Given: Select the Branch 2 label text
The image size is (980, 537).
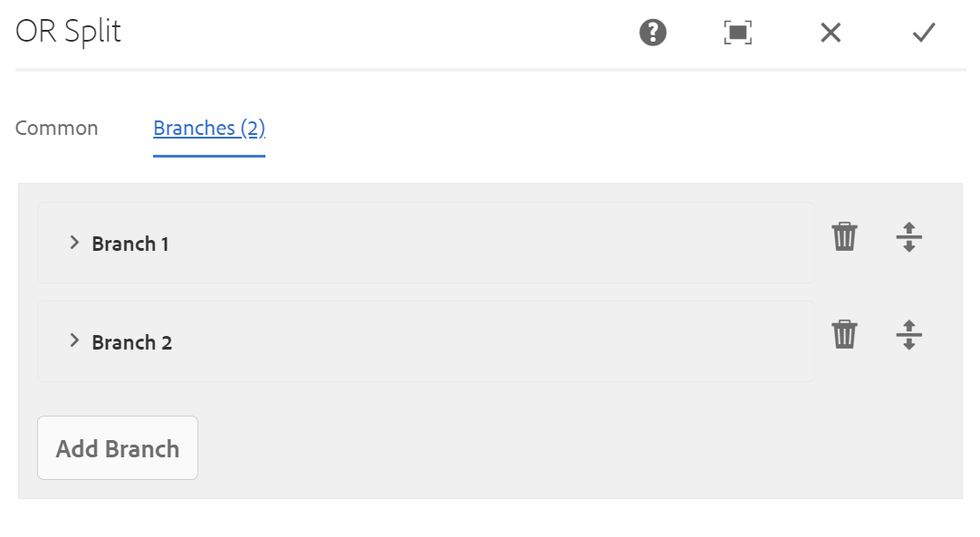Looking at the screenshot, I should [132, 342].
